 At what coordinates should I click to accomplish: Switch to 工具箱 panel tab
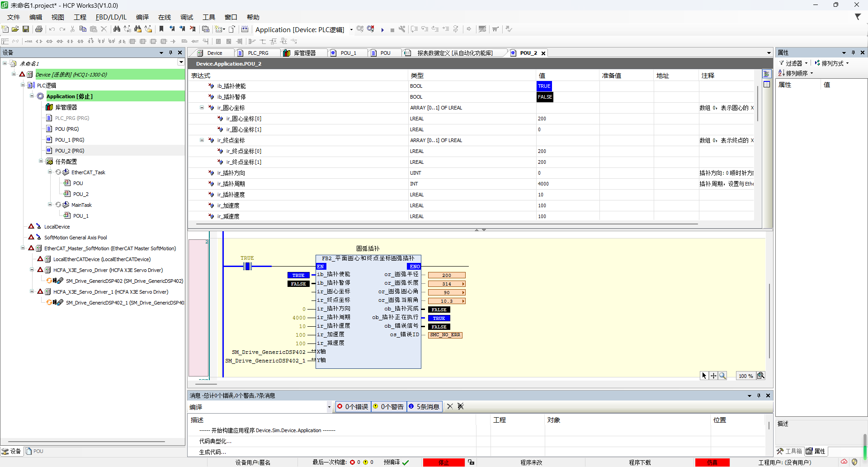click(790, 451)
